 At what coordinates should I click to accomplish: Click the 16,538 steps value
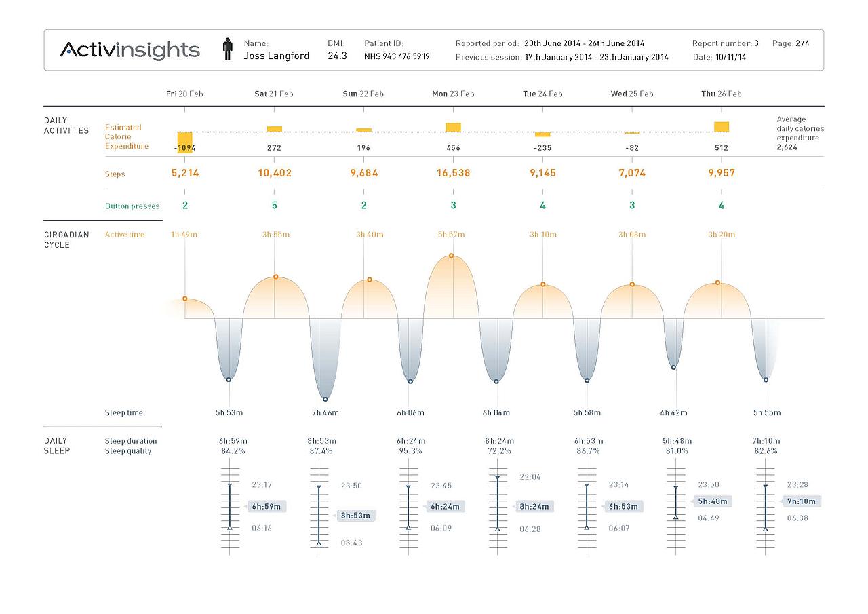pos(453,173)
